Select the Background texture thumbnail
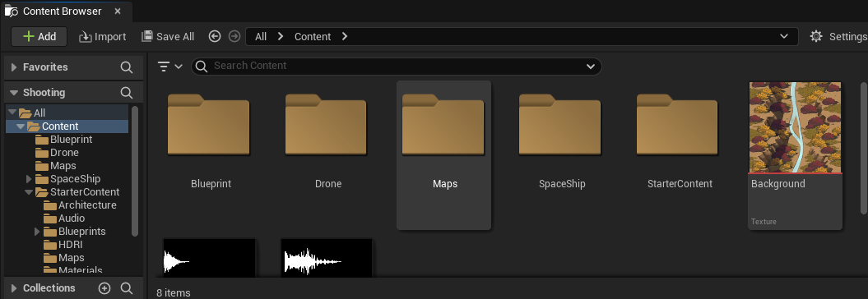868x299 pixels. coord(795,127)
